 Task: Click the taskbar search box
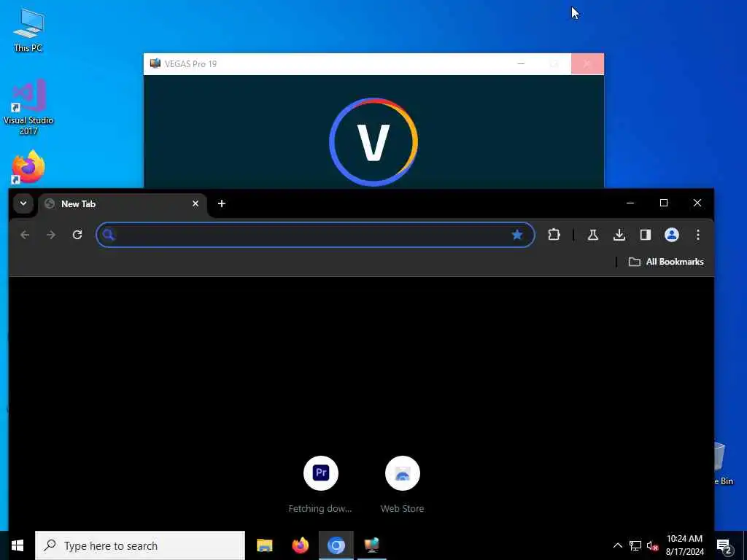click(x=140, y=545)
